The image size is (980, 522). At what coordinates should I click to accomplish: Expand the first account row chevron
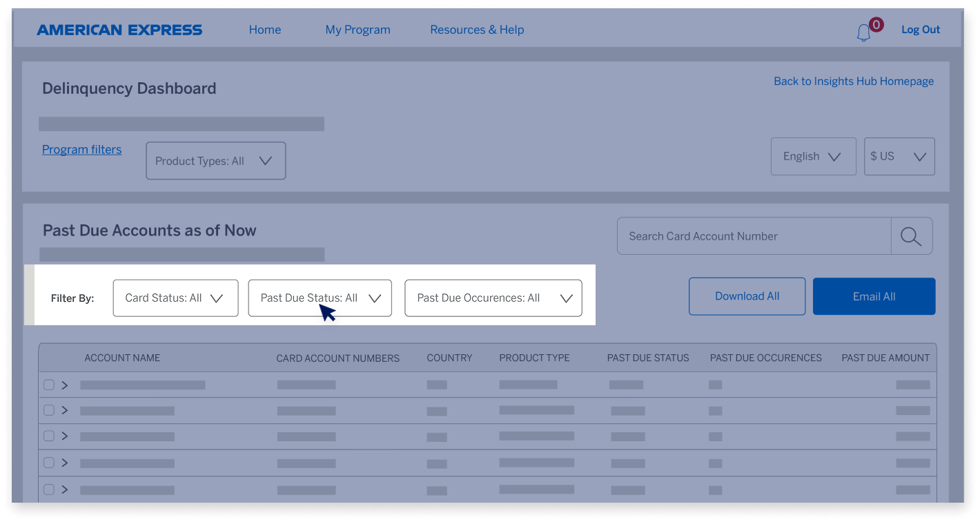pos(65,385)
